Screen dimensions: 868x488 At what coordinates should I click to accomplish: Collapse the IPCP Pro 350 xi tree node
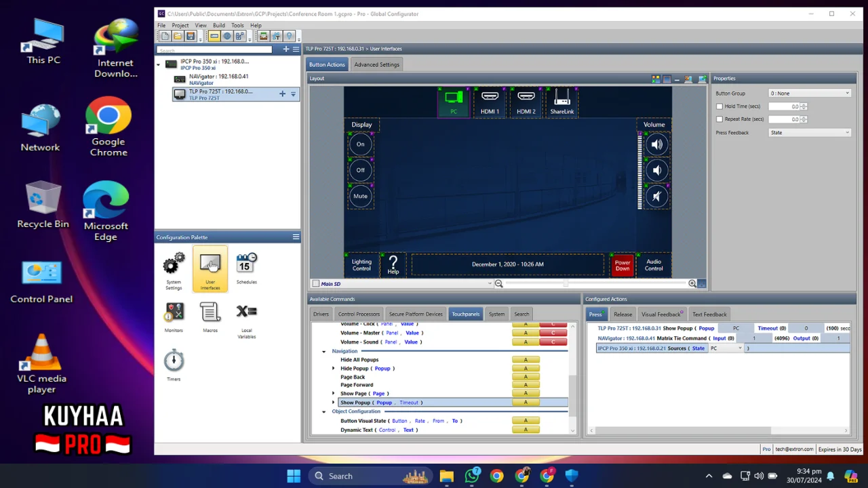pyautogui.click(x=159, y=64)
